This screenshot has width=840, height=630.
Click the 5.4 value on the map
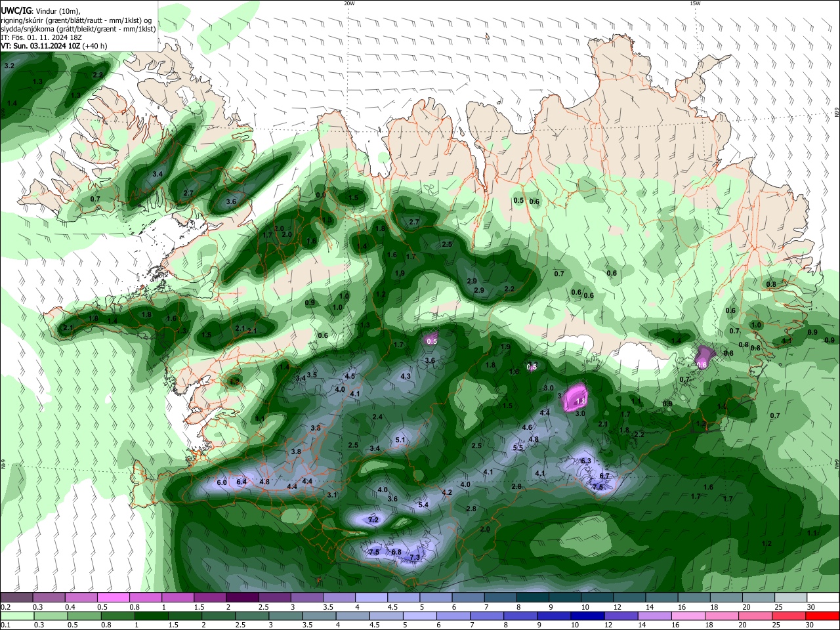423,505
